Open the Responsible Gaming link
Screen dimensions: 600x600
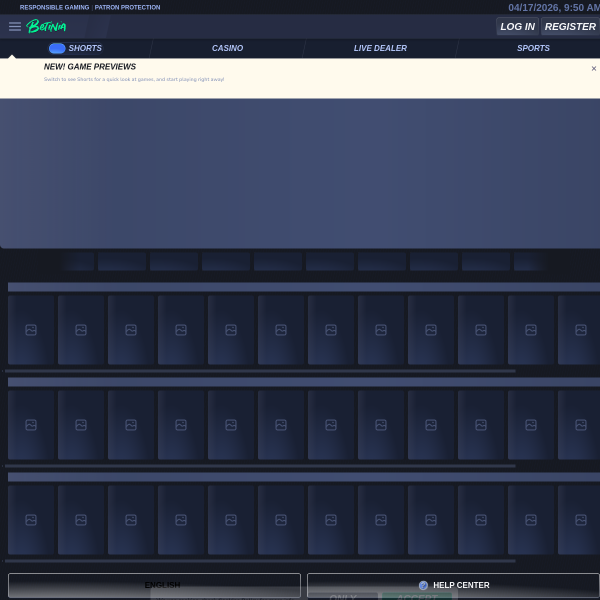(54, 7)
